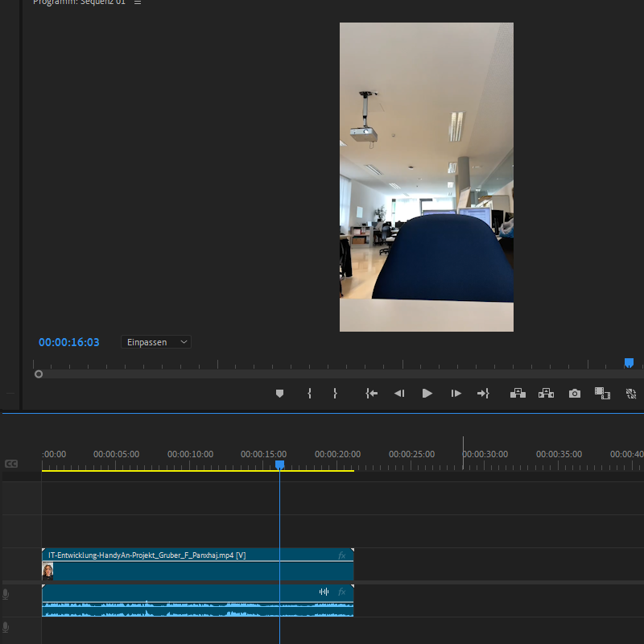Image resolution: width=644 pixels, height=644 pixels.
Task: Click timeline ruler at 00:00:20:00
Action: coord(337,454)
